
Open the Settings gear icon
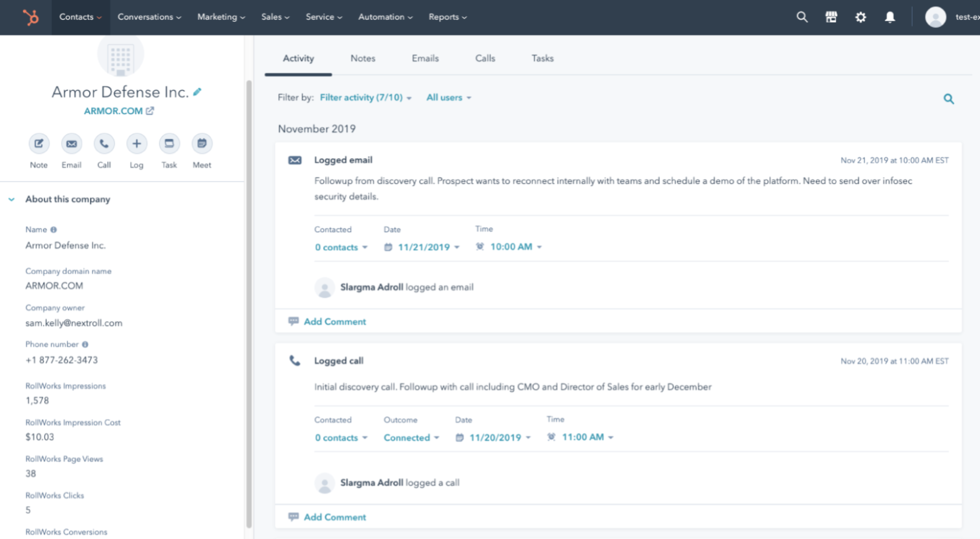click(861, 17)
